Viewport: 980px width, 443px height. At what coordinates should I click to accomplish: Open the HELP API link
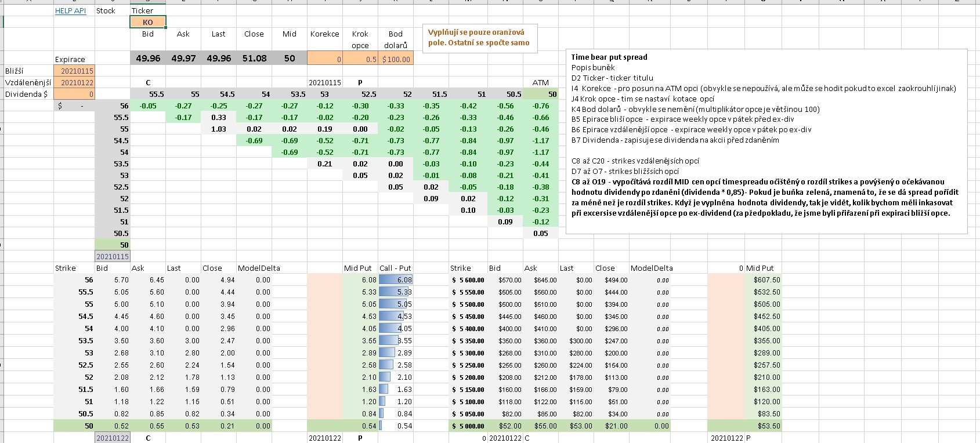coord(70,10)
